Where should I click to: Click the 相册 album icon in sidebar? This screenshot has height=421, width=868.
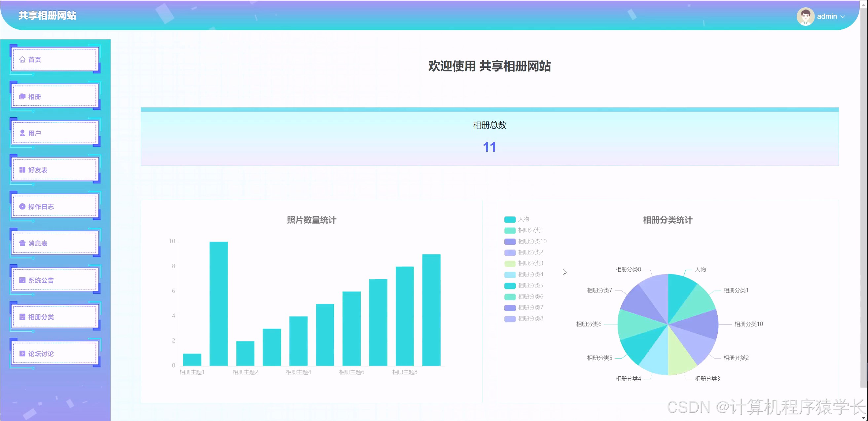click(x=22, y=96)
